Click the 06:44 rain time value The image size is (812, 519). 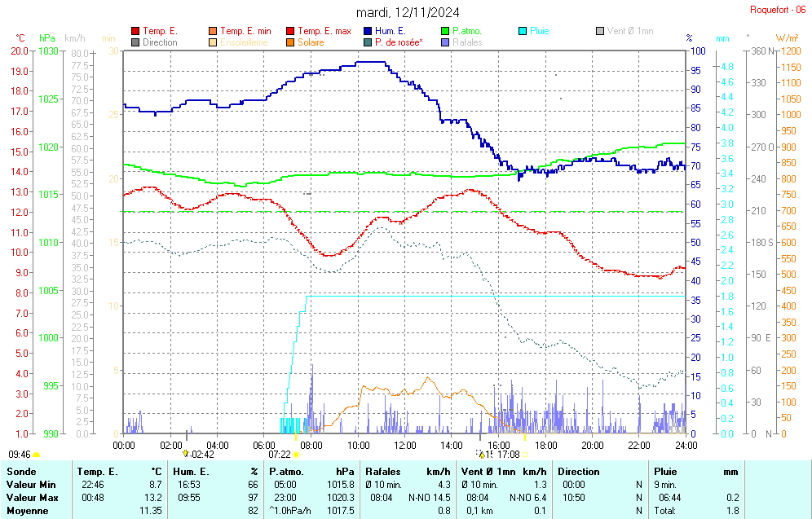pyautogui.click(x=669, y=498)
